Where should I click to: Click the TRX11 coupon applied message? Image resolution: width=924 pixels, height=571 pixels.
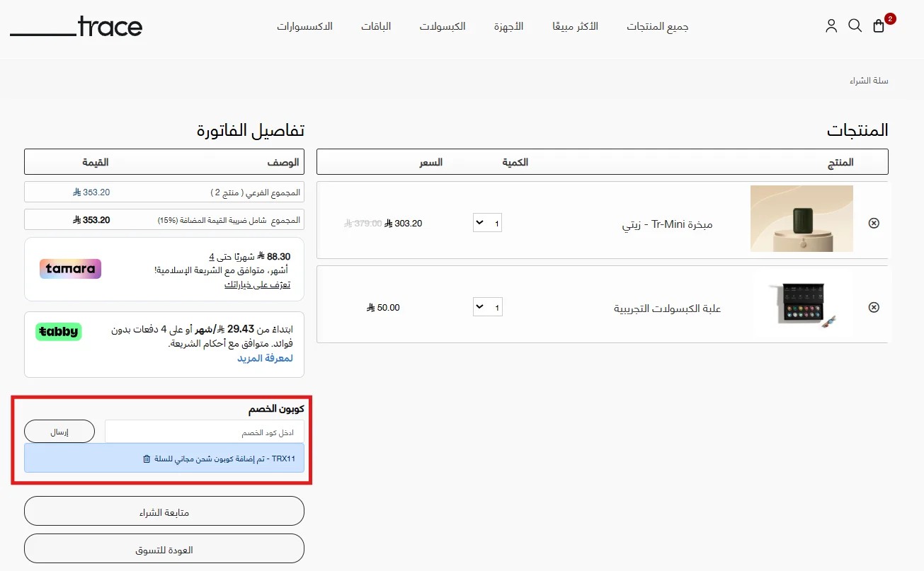[164, 458]
